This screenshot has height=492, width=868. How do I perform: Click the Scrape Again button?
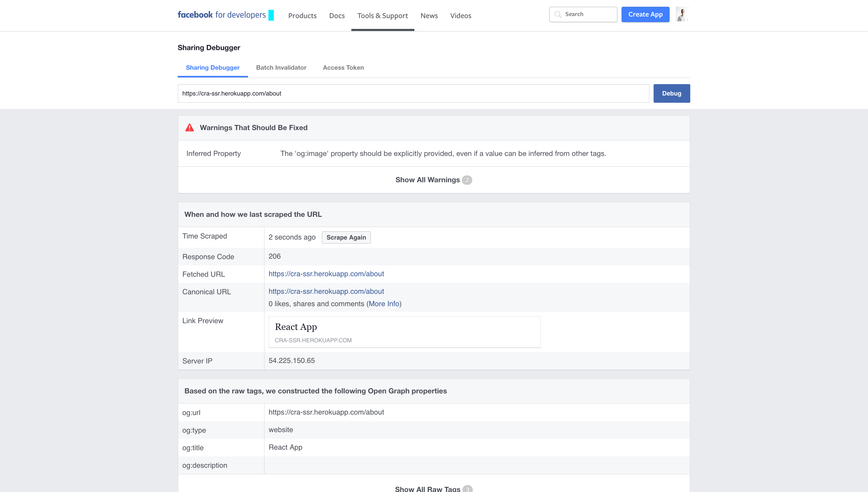pyautogui.click(x=346, y=237)
